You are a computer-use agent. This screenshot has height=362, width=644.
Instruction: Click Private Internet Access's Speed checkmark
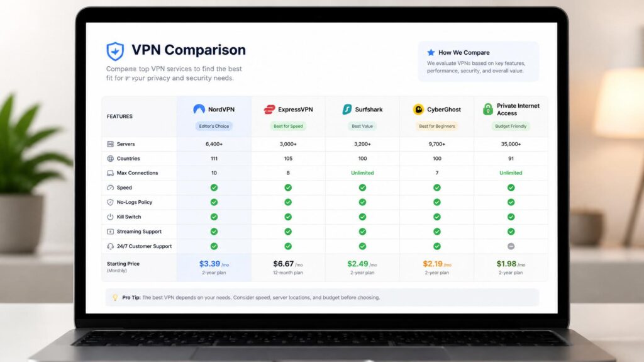511,188
